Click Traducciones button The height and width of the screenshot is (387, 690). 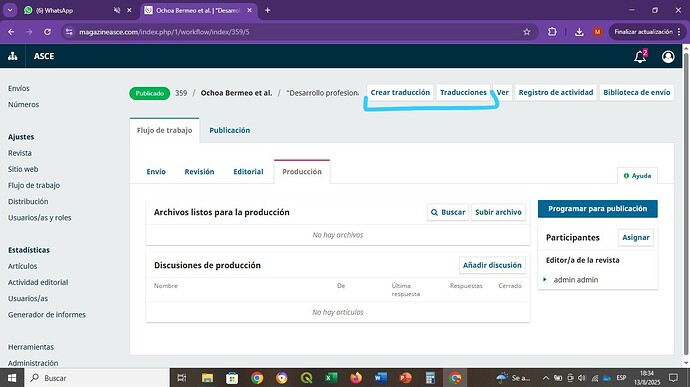[x=463, y=92]
